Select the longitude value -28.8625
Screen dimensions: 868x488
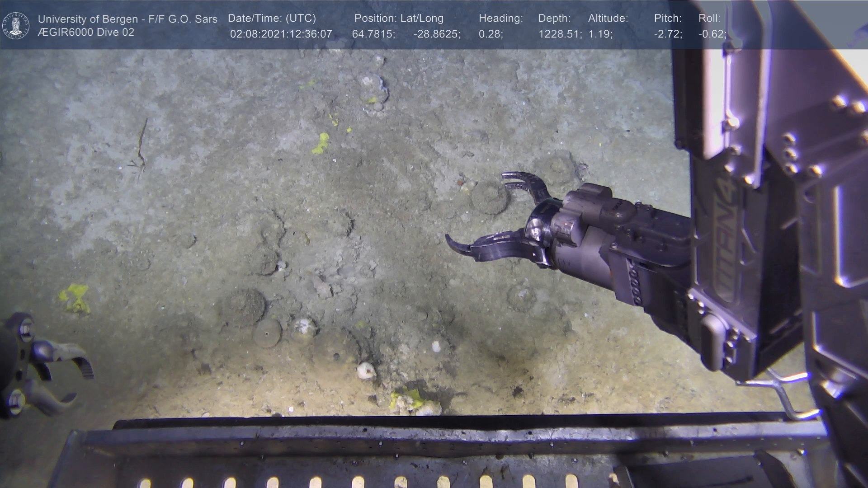coord(436,34)
